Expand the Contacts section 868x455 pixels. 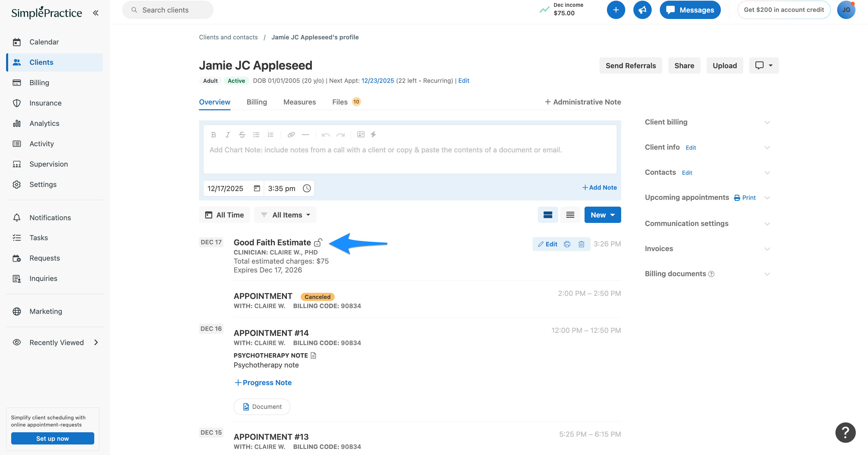click(767, 172)
